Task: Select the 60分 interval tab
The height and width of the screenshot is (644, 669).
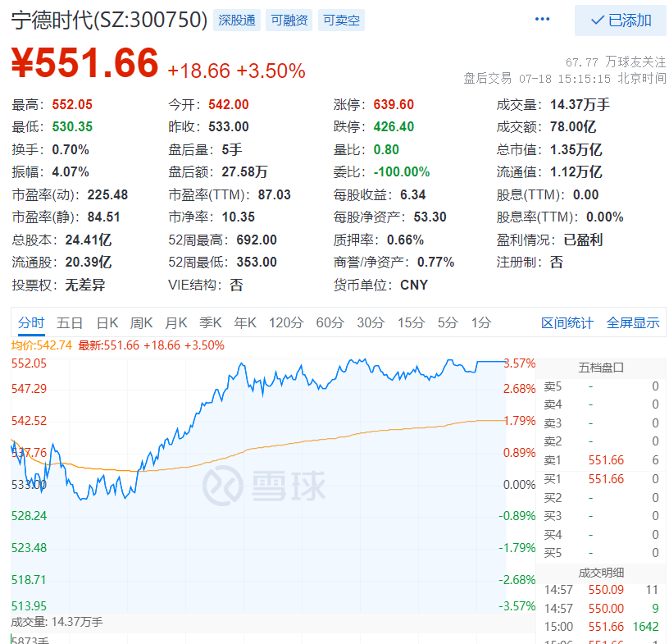Action: (x=330, y=322)
